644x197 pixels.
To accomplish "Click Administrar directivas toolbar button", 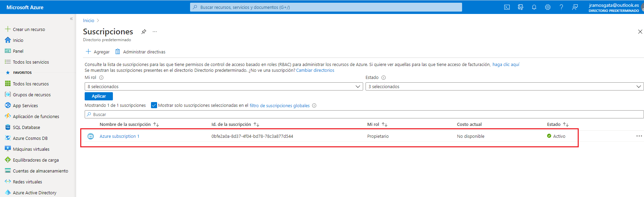I will [x=140, y=52].
